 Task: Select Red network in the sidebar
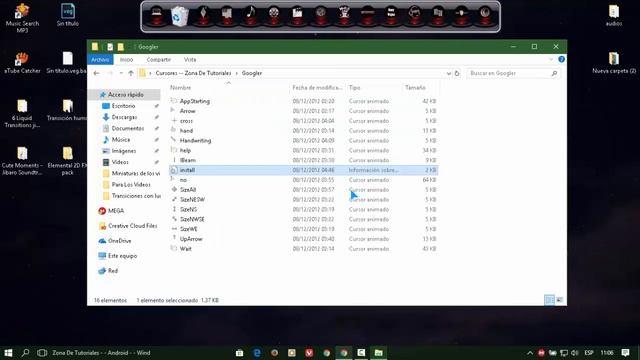(x=108, y=271)
